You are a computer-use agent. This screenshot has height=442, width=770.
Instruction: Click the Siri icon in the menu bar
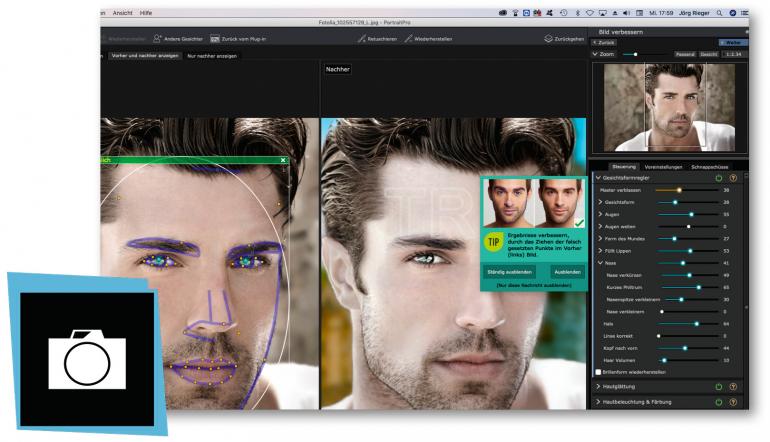[x=732, y=13]
